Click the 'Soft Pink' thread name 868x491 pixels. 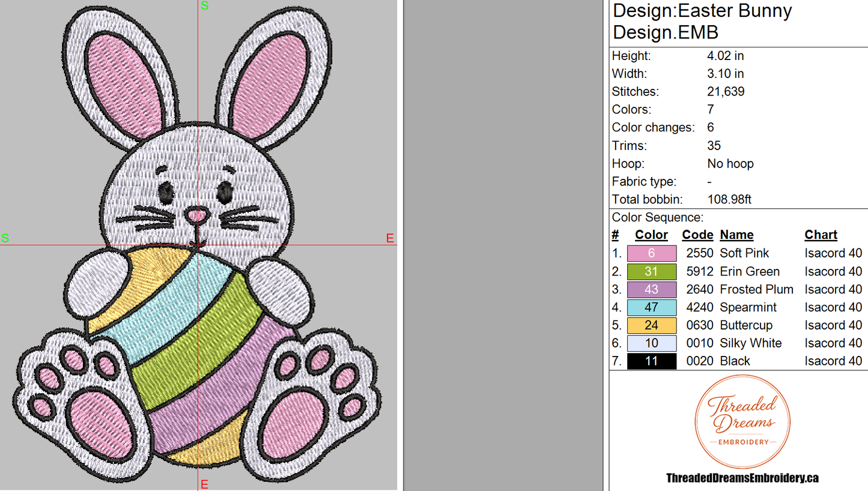[x=745, y=253]
